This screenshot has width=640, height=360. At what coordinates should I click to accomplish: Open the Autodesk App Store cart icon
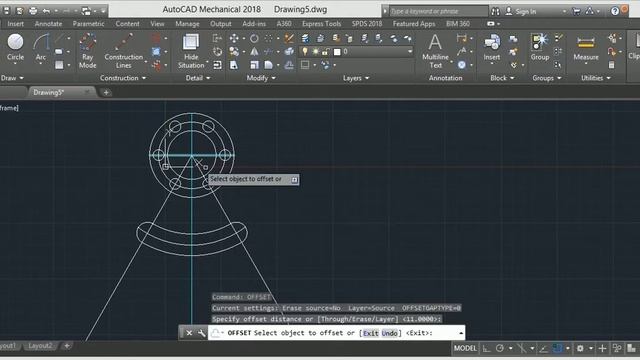[x=576, y=11]
